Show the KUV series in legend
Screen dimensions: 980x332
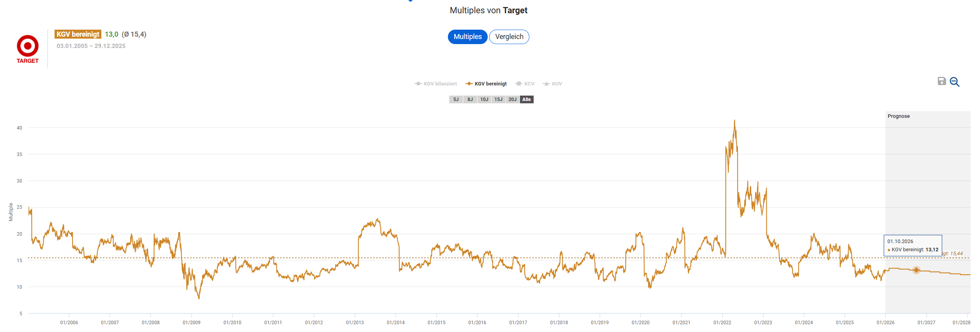click(x=552, y=84)
